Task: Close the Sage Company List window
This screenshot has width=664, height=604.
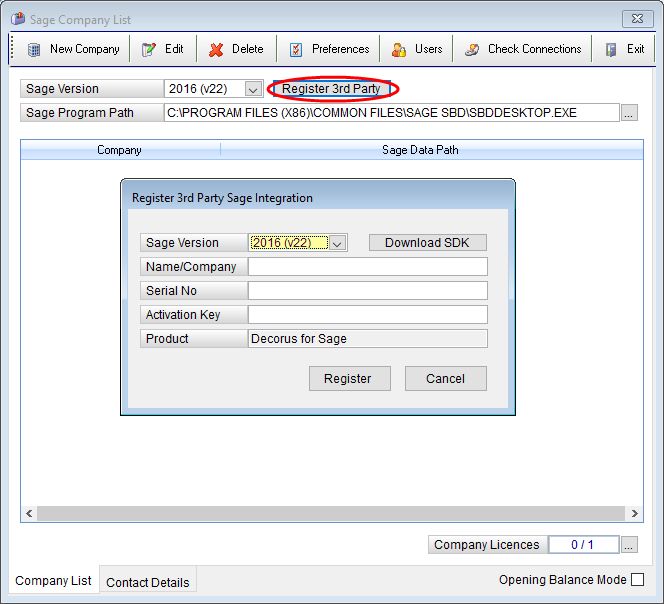Action: pos(637,19)
